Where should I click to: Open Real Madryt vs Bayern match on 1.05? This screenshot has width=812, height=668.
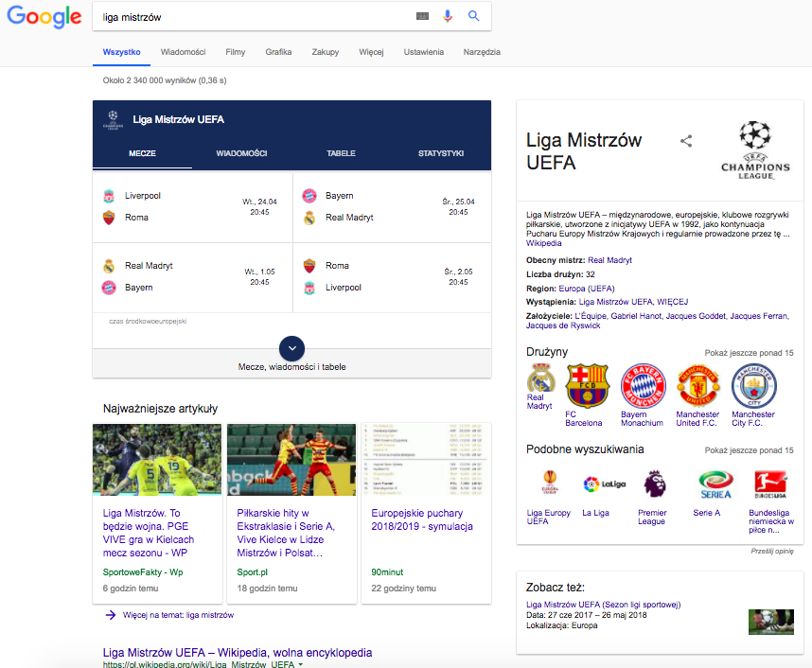(x=193, y=277)
